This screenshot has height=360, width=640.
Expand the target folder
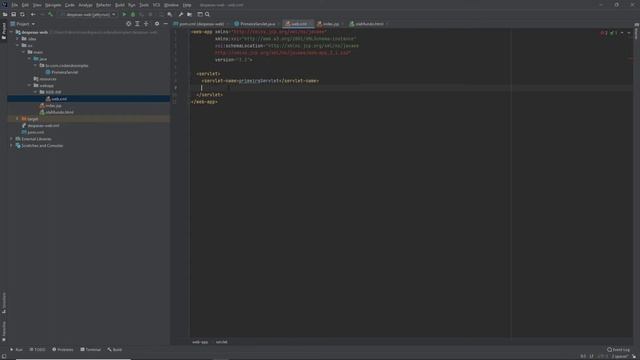[18, 119]
